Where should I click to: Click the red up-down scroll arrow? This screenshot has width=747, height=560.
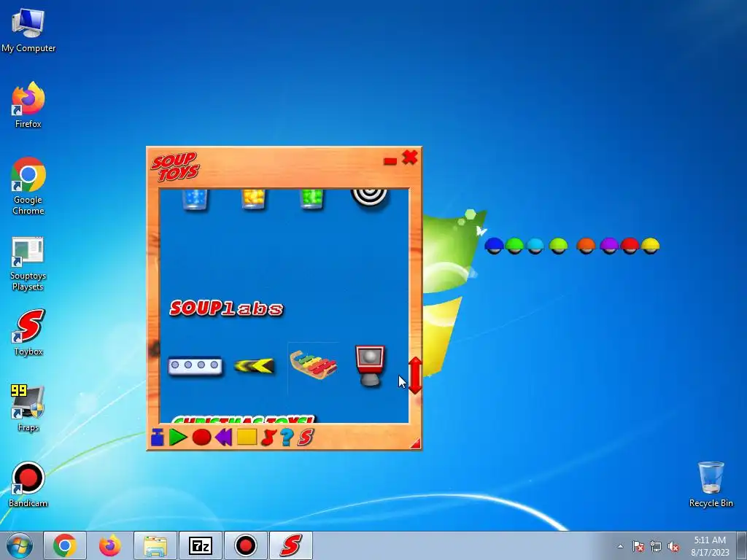point(415,376)
